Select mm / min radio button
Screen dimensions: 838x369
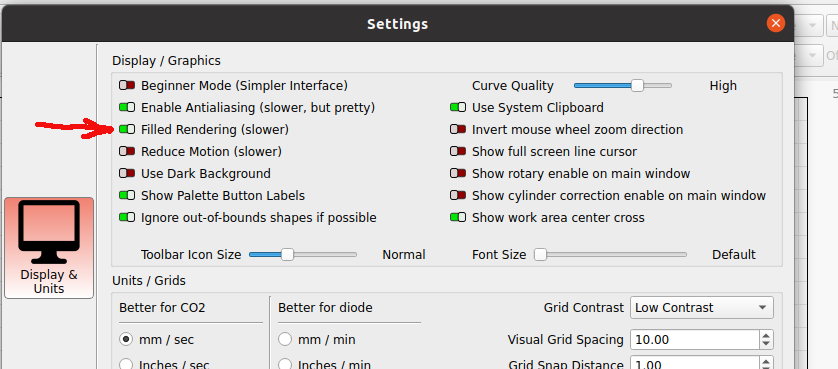pyautogui.click(x=285, y=340)
